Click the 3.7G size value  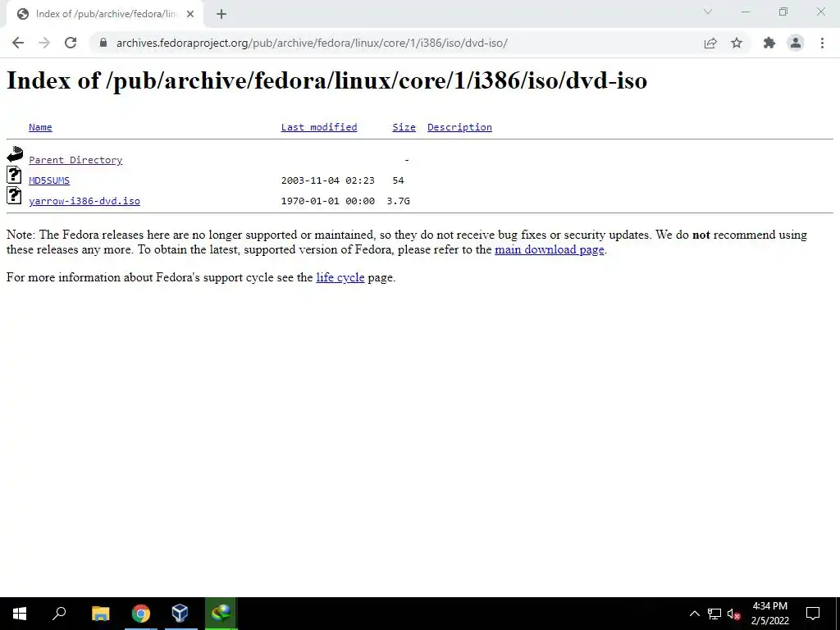point(398,201)
